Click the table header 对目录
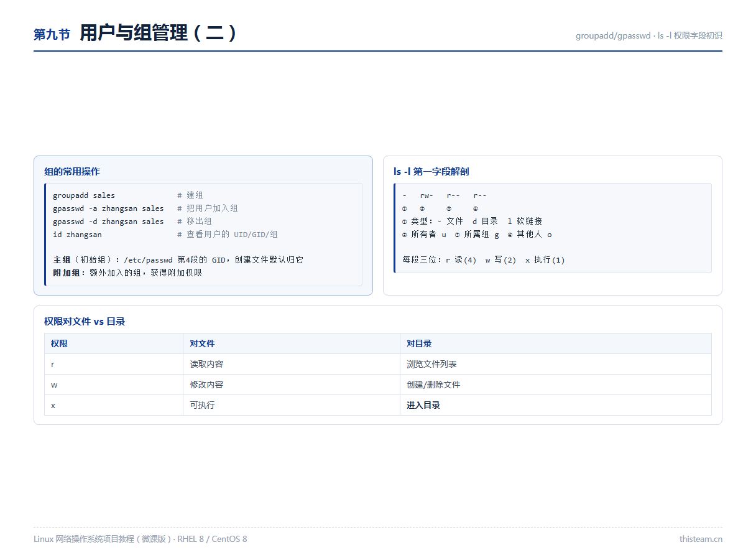 click(556, 343)
